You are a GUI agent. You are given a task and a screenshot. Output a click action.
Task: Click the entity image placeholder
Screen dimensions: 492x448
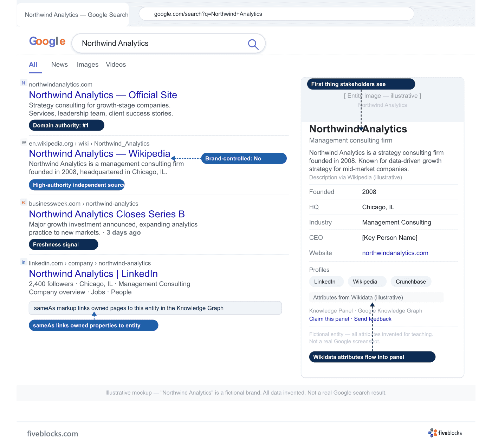pos(382,100)
